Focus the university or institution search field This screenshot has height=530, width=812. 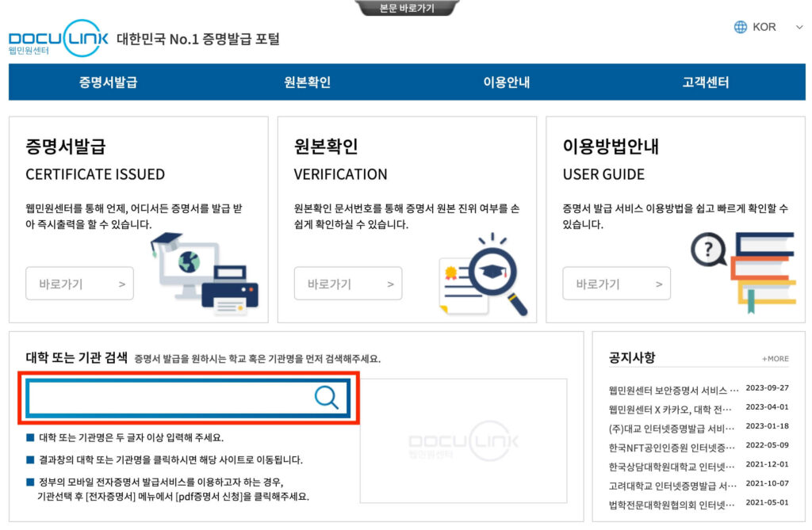170,397
